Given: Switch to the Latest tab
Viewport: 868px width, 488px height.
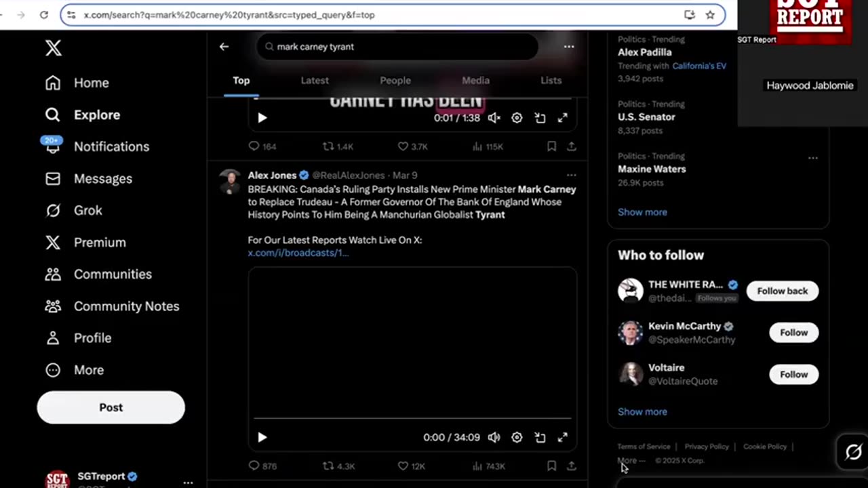Looking at the screenshot, I should [x=315, y=80].
